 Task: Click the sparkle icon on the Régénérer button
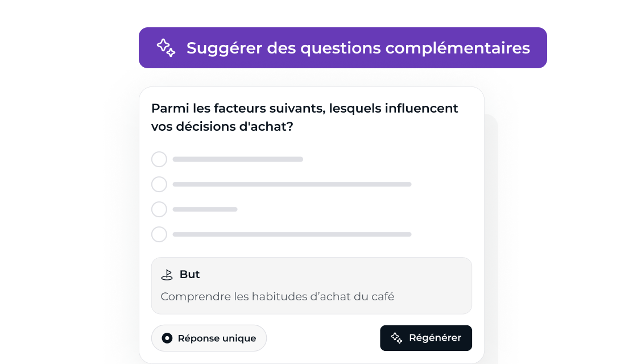(396, 338)
